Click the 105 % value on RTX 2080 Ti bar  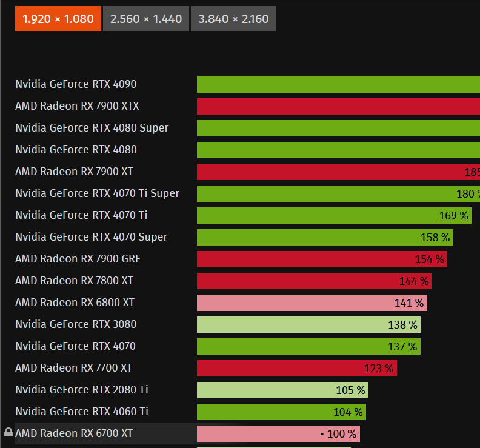tap(350, 390)
